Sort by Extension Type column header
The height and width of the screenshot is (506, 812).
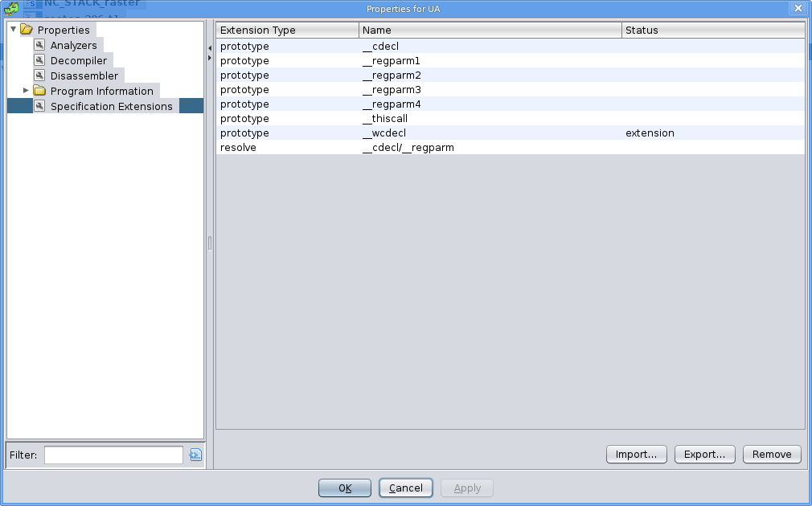pyautogui.click(x=287, y=30)
